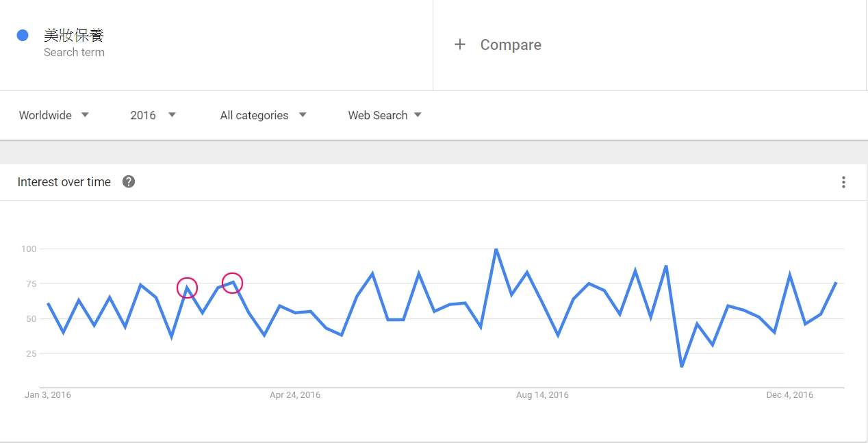Click the Compare label to add a term

point(511,45)
